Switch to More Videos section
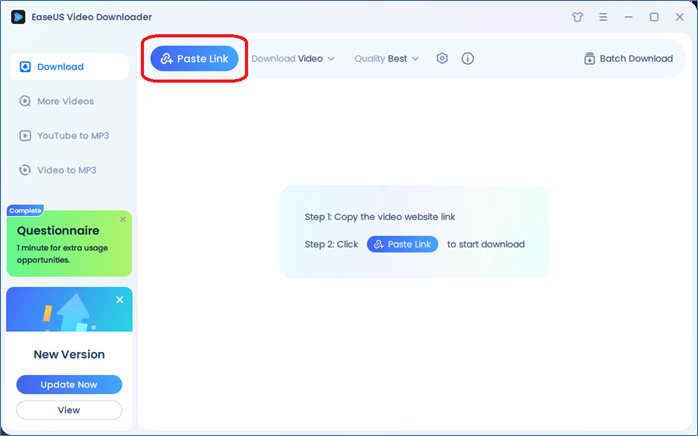This screenshot has width=698, height=436. coord(57,101)
